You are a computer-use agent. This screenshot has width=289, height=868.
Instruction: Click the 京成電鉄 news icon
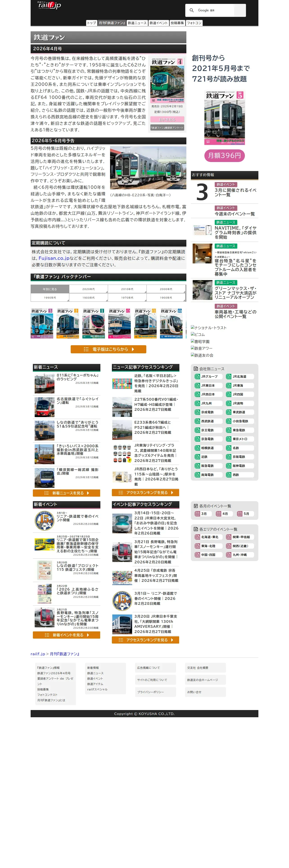click(197, 412)
